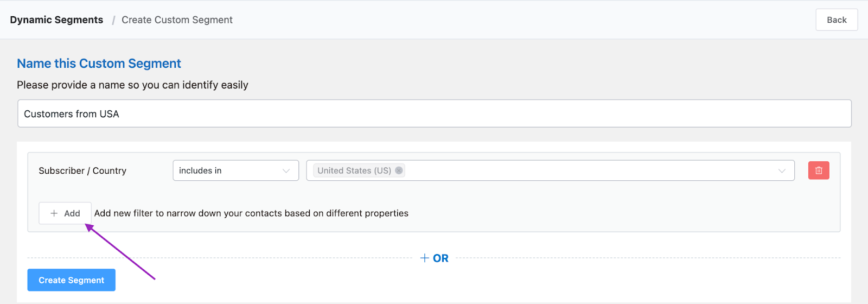The height and width of the screenshot is (304, 868).
Task: Delete the Subscriber / Country filter row
Action: (819, 170)
